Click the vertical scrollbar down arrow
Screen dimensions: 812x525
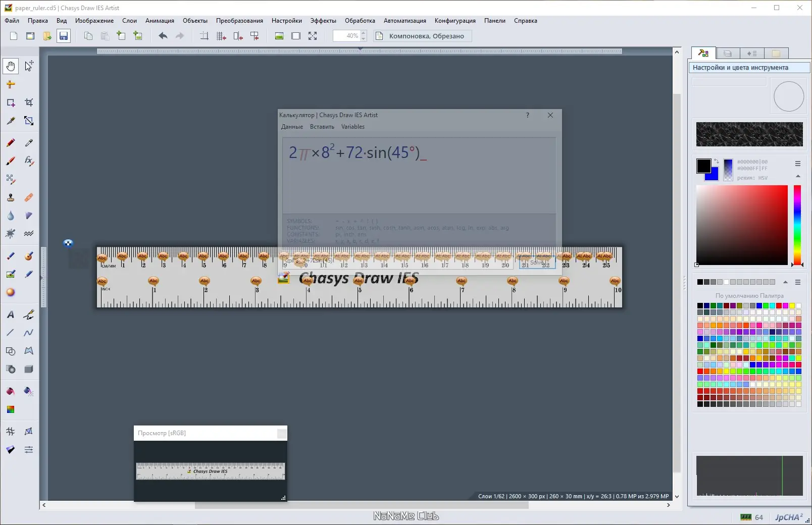coord(677,497)
